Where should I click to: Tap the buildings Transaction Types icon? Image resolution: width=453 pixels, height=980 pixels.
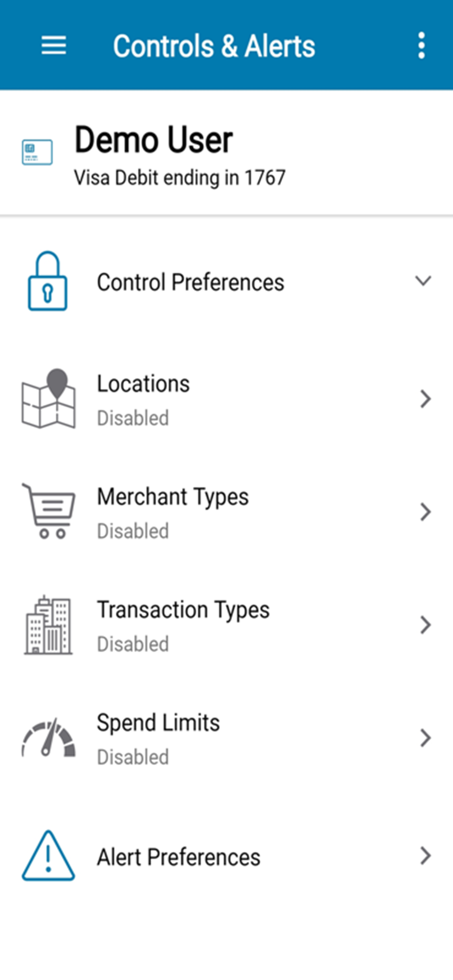[48, 624]
